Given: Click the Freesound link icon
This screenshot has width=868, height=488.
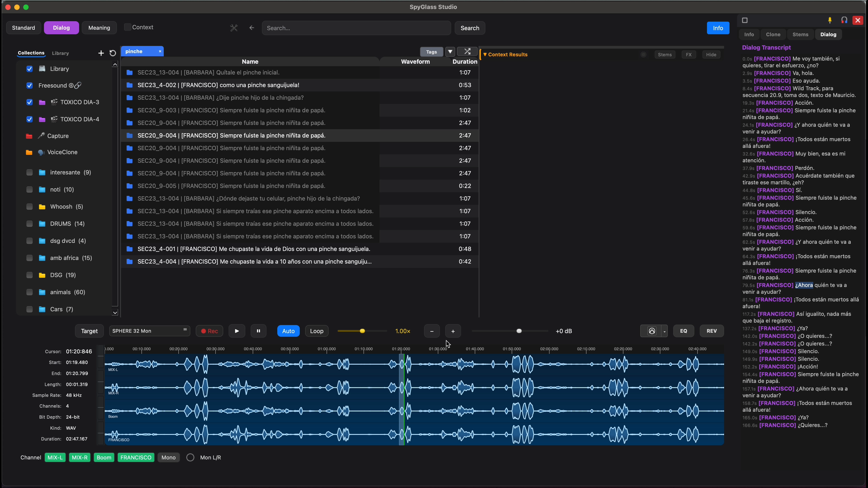Looking at the screenshot, I should click(78, 86).
